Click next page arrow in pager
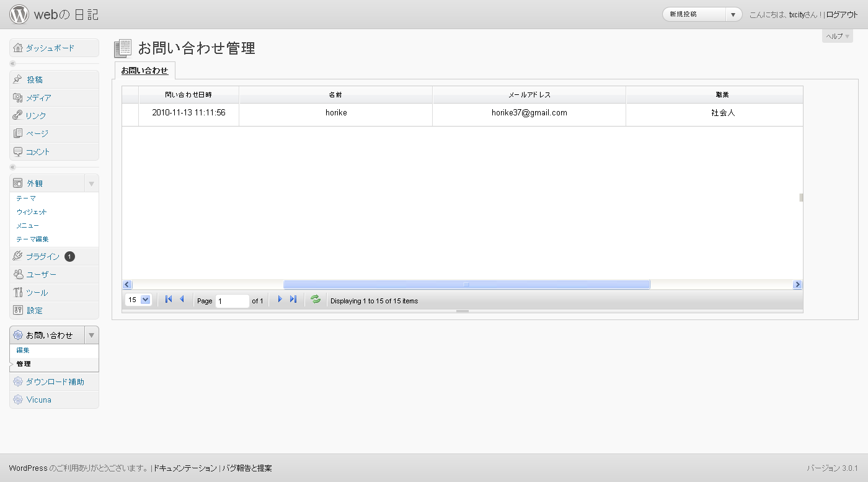Image resolution: width=868 pixels, height=482 pixels. point(280,300)
